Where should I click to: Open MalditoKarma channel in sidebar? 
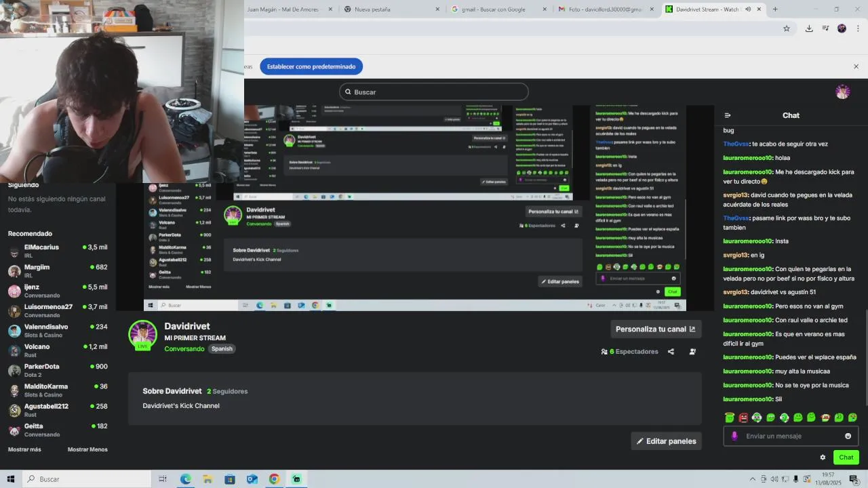point(58,390)
